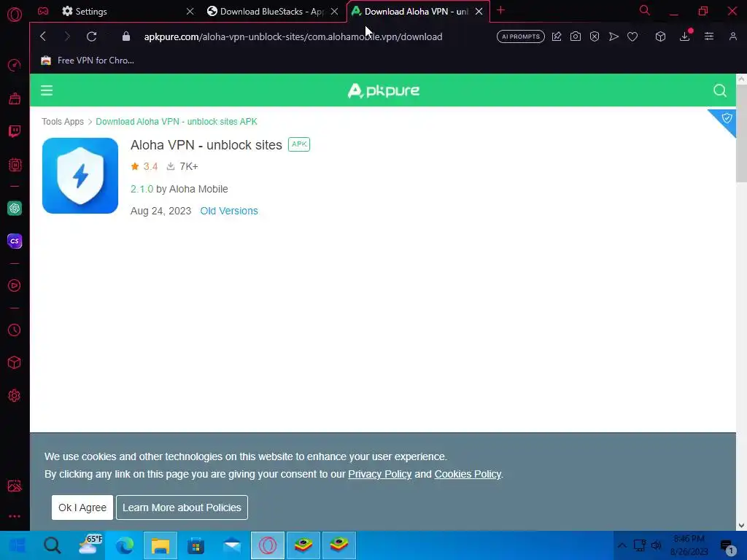Open Extensions cube icon in sidebar

click(x=15, y=363)
